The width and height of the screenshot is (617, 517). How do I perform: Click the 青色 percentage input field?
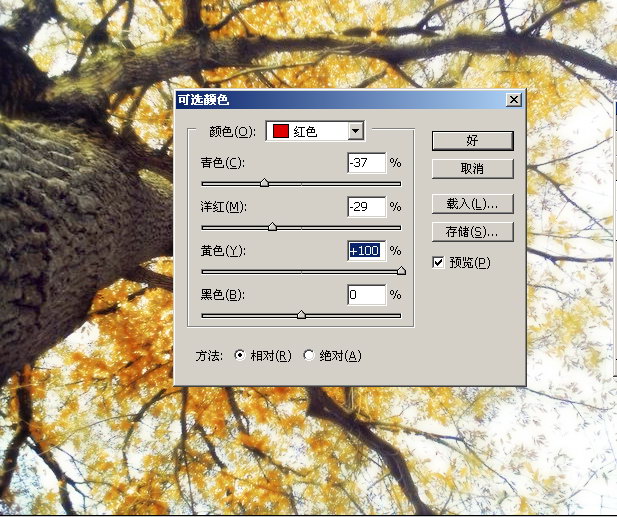coord(366,162)
